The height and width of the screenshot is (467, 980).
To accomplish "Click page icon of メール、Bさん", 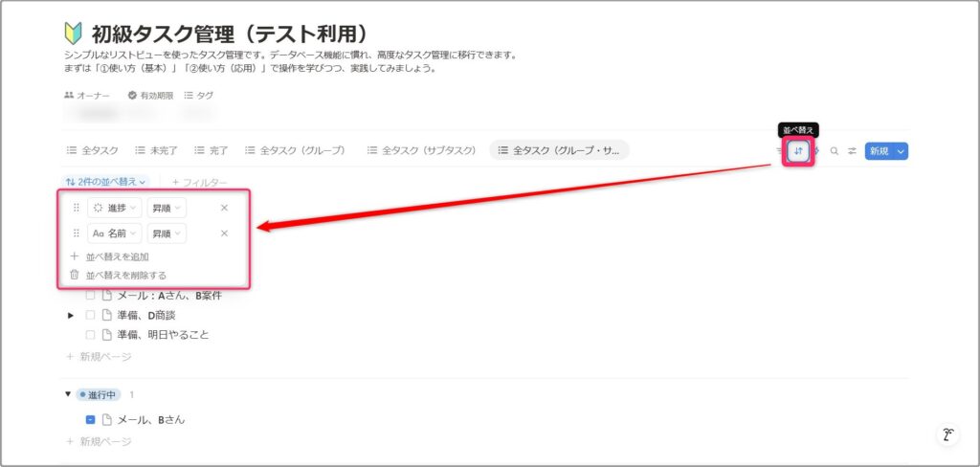I will [107, 419].
